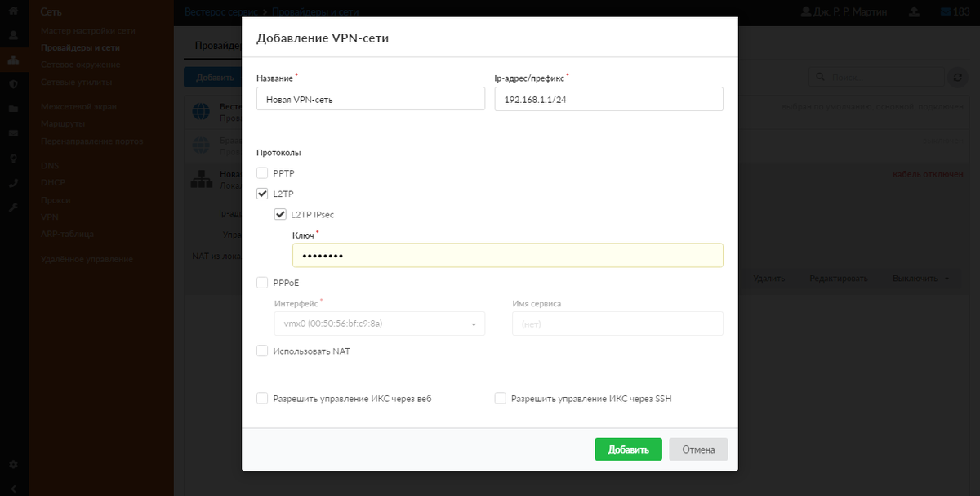Enable the PPTP protocol checkbox
This screenshot has height=496, width=980.
262,172
